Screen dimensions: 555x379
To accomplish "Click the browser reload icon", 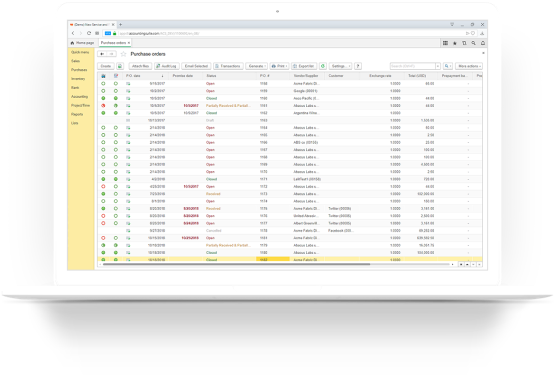I will (x=89, y=33).
